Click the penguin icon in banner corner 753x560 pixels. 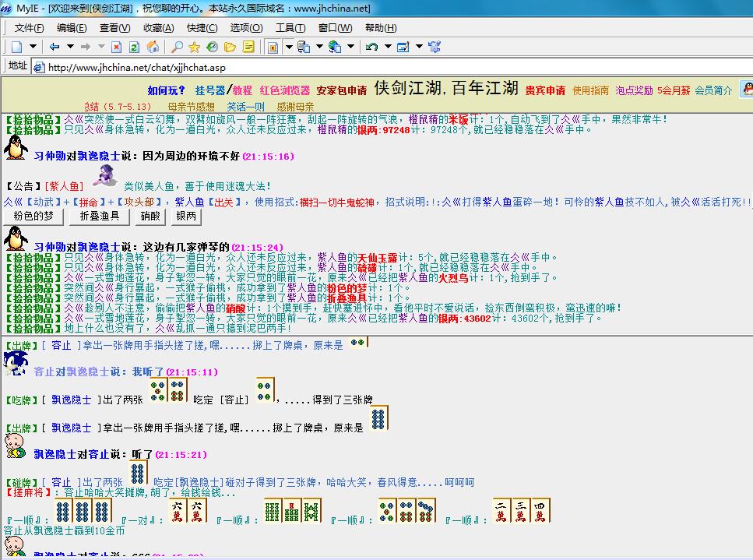(747, 89)
